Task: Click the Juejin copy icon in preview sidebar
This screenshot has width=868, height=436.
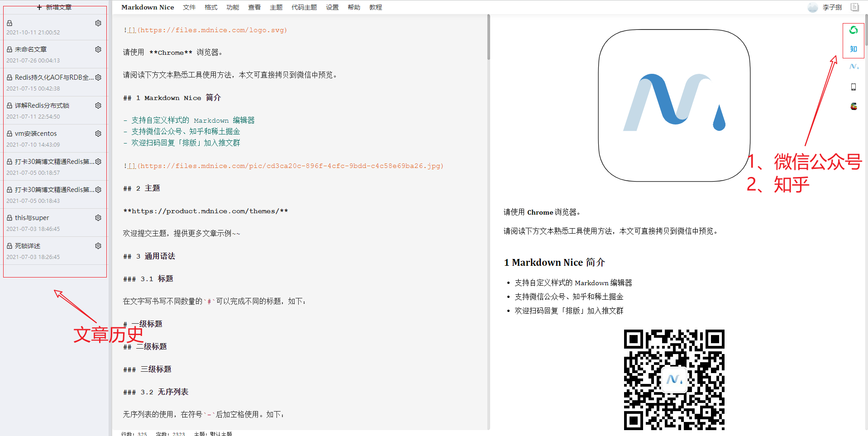Action: click(854, 67)
